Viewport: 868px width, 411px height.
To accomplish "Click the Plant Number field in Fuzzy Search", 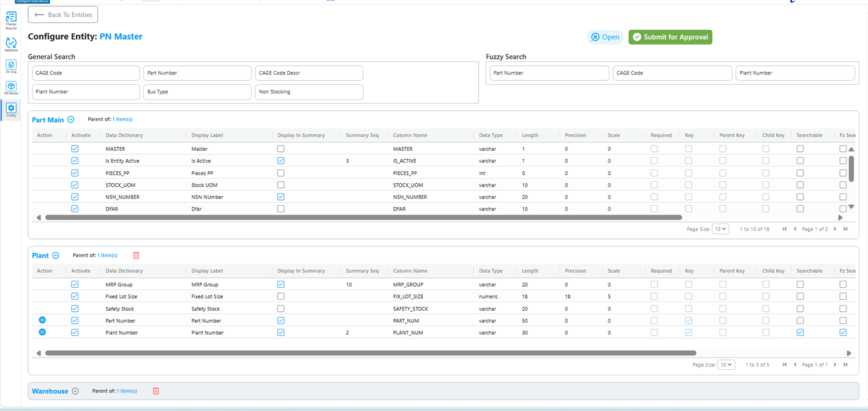I will tap(795, 73).
